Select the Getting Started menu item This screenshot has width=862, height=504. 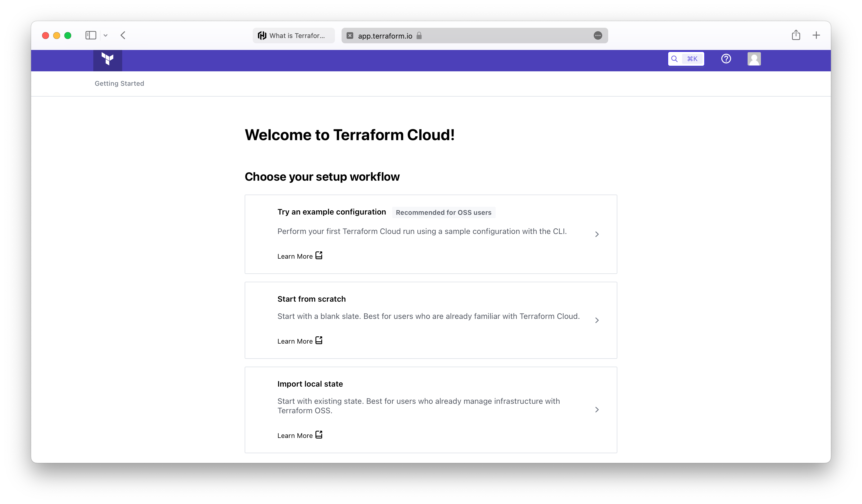tap(119, 83)
